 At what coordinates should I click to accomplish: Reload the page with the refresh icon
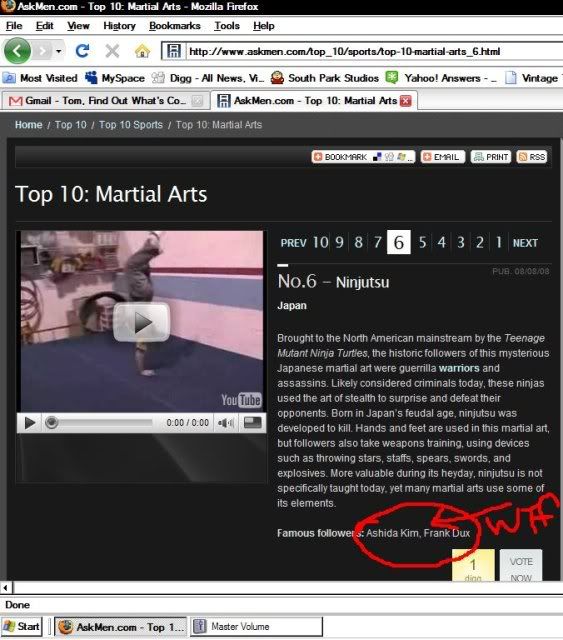point(82,51)
